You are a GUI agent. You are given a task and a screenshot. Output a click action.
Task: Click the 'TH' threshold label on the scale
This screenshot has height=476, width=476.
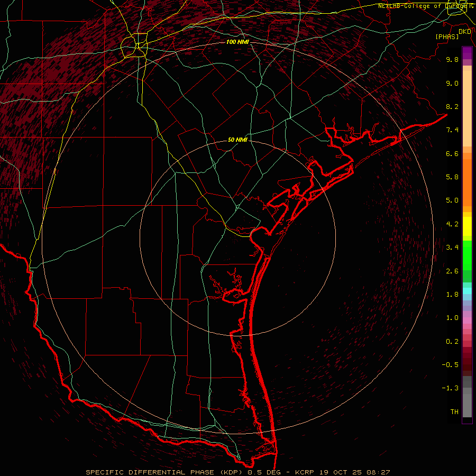(x=454, y=412)
